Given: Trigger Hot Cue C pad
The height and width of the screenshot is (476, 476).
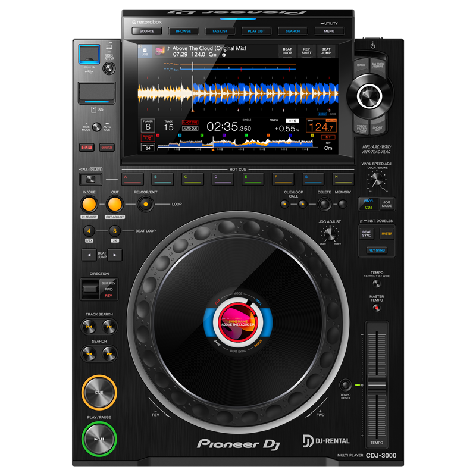Looking at the screenshot, I should pos(193,179).
